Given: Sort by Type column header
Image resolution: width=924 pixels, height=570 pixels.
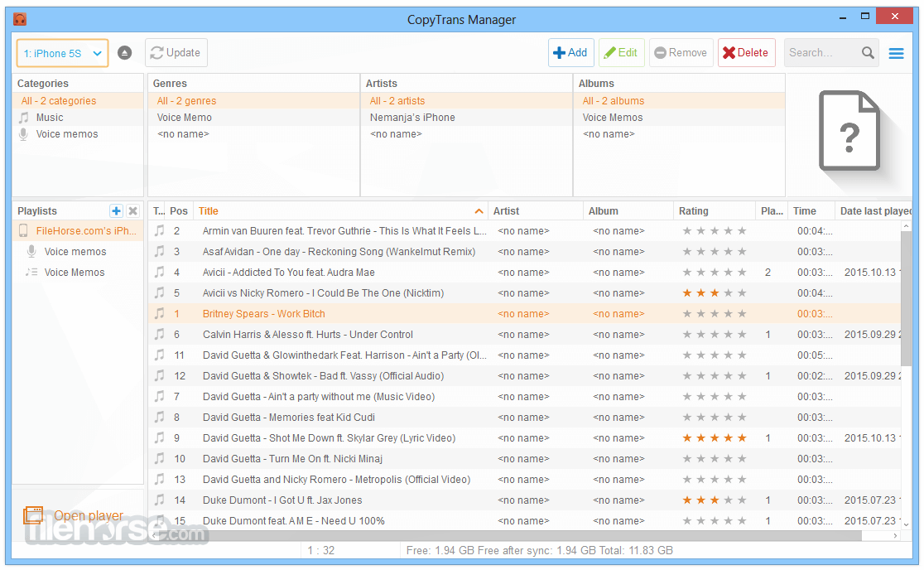Looking at the screenshot, I should pyautogui.click(x=158, y=211).
